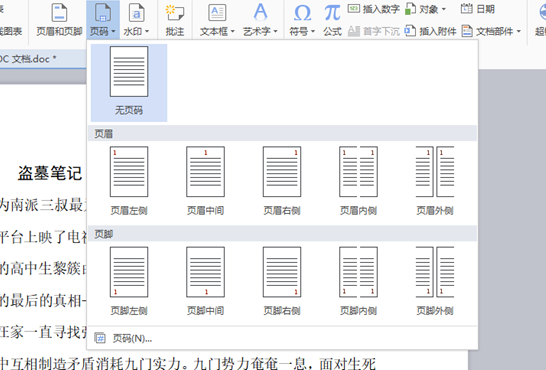This screenshot has width=546, height=370.
Task: Insert an equation with the 公式 icon
Action: (332, 20)
